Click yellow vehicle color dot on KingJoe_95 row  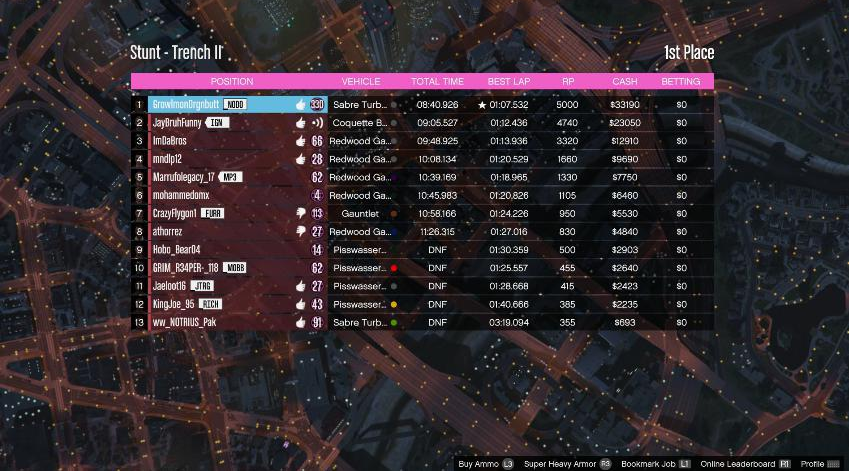(x=394, y=304)
